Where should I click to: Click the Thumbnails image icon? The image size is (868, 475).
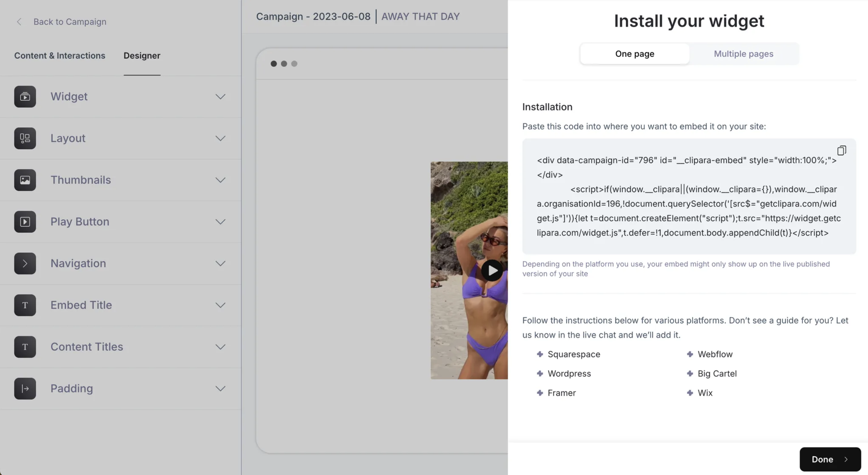click(x=25, y=180)
